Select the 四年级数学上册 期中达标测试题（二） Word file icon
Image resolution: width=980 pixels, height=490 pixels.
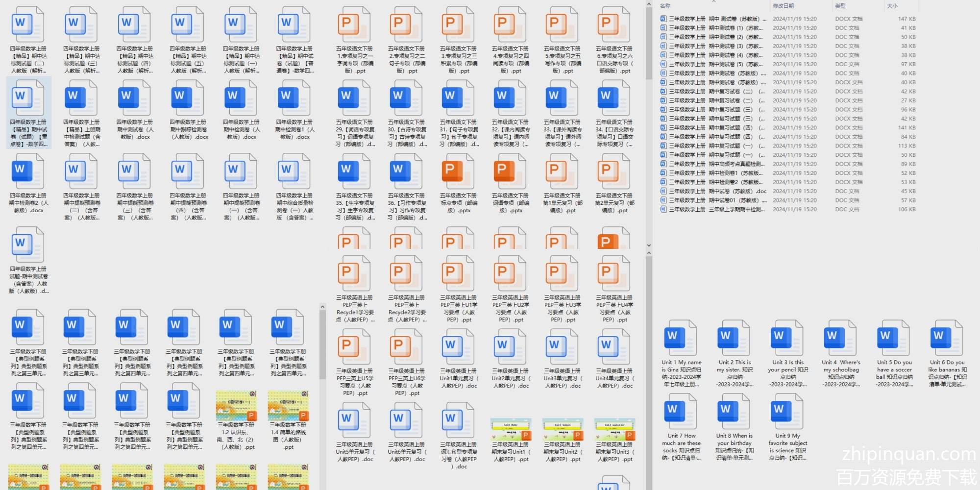coord(28,24)
